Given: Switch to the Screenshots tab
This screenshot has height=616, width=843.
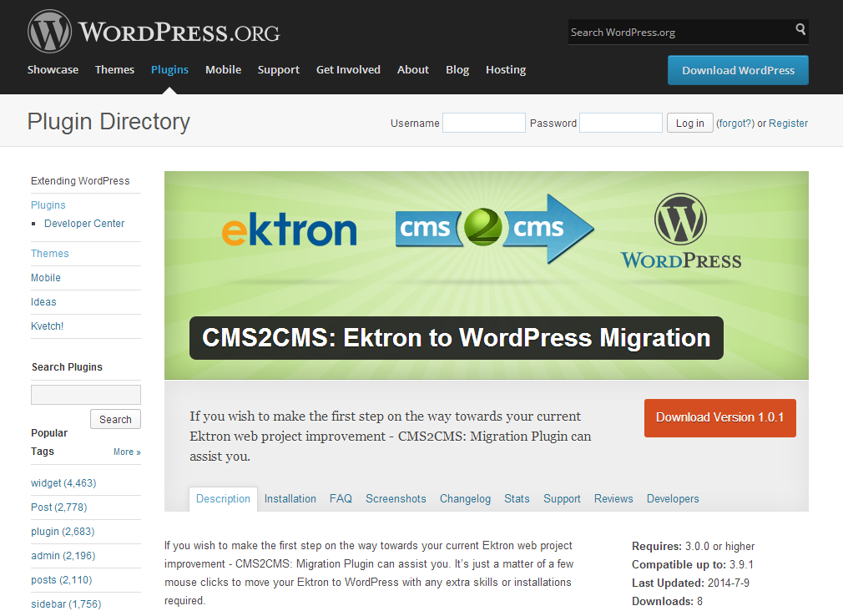Looking at the screenshot, I should 396,499.
